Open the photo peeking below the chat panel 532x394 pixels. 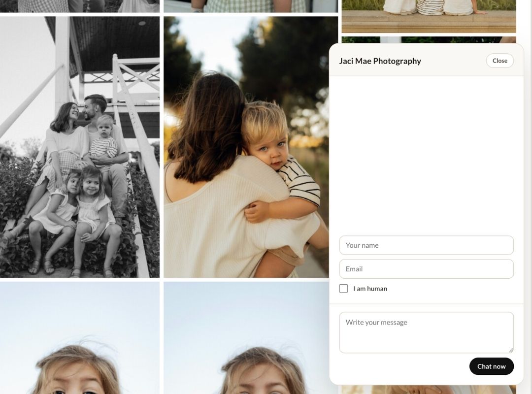[429, 390]
